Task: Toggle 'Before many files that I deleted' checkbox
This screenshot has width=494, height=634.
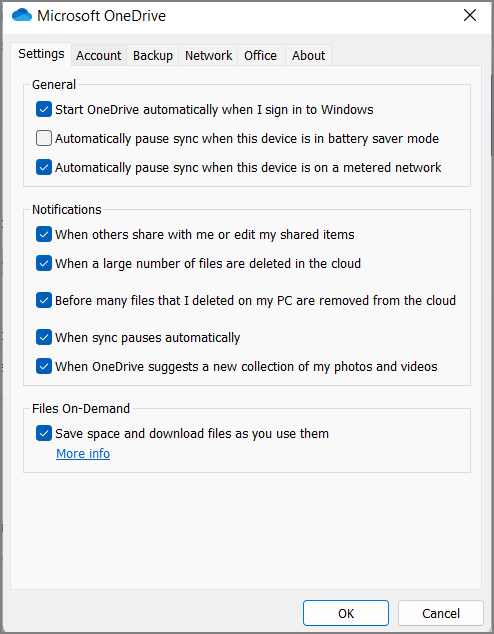Action: point(44,300)
